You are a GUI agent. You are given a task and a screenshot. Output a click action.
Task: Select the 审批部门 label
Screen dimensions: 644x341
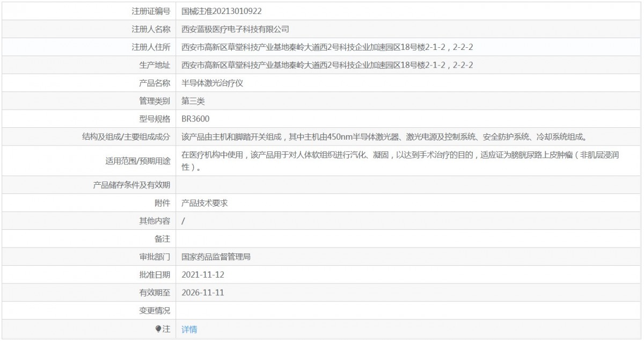tap(155, 257)
